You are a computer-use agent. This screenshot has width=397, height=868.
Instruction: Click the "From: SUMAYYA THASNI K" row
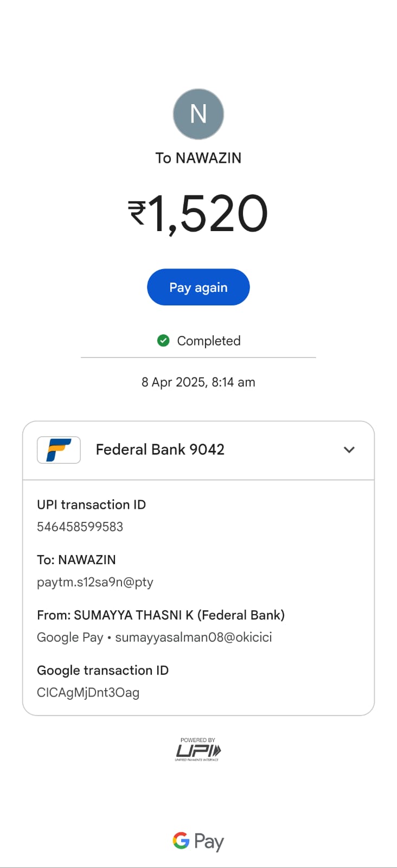(161, 615)
